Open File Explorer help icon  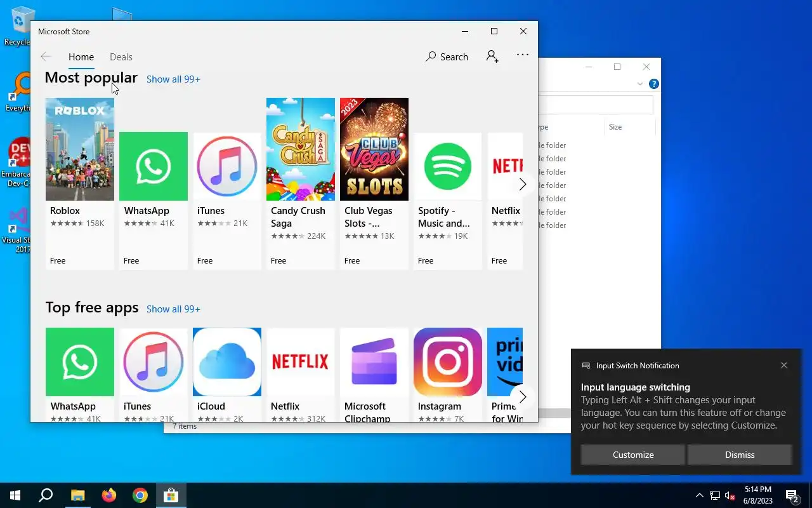(x=654, y=84)
